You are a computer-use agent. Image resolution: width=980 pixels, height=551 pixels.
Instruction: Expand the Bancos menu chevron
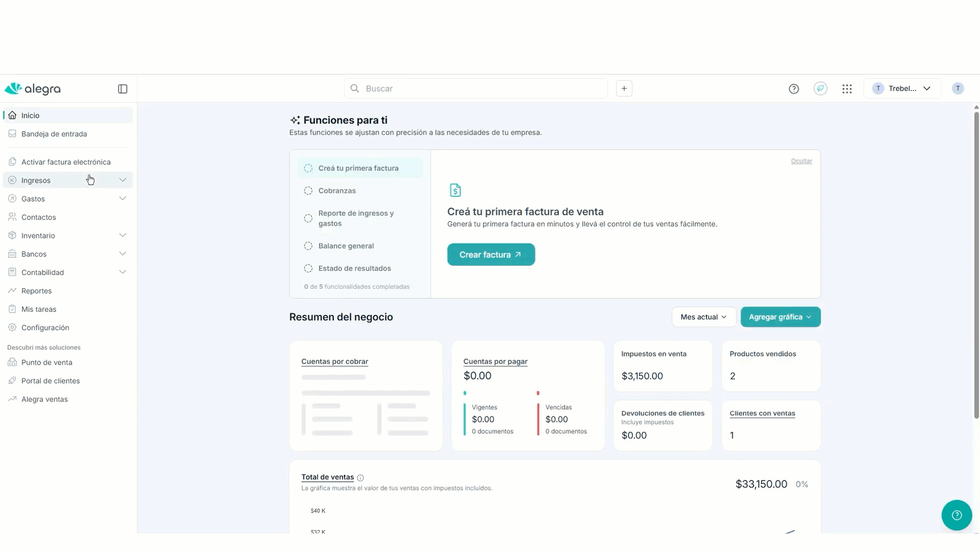click(x=122, y=254)
